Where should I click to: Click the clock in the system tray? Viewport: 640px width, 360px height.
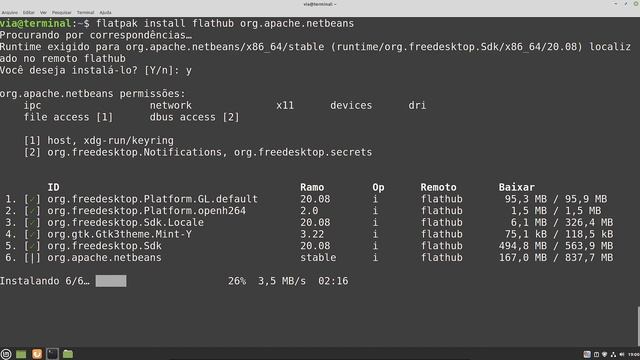click(634, 354)
